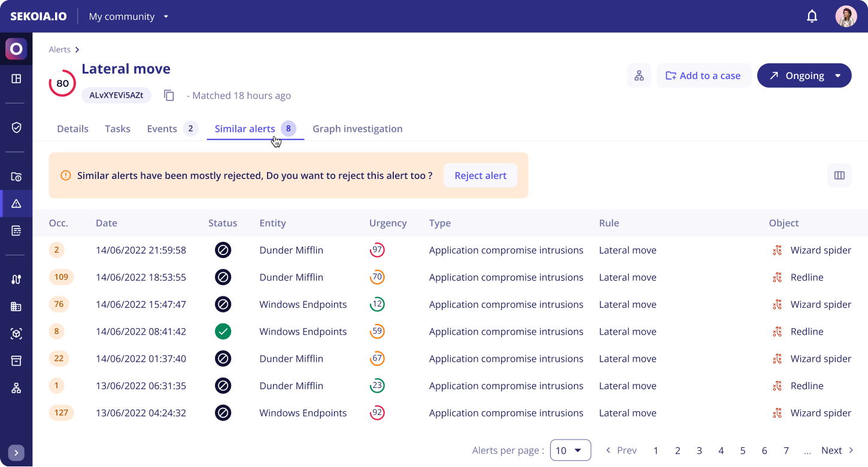Switch to the Graph investigation tab
868x467 pixels.
[357, 128]
